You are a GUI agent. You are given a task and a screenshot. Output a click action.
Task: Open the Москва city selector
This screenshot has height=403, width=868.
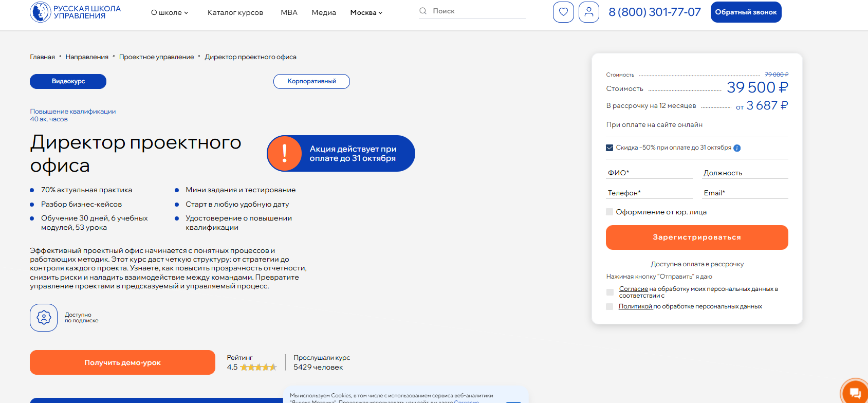click(366, 12)
